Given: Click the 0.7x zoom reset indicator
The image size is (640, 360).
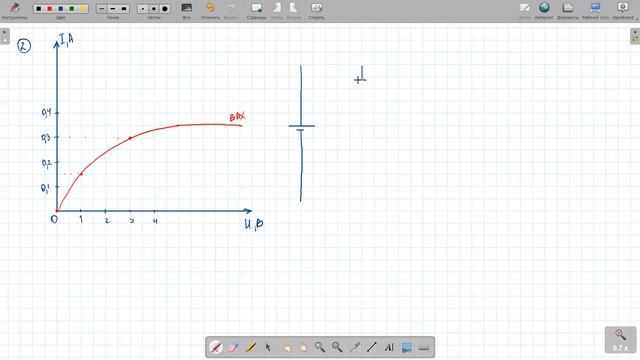Looking at the screenshot, I should (620, 340).
